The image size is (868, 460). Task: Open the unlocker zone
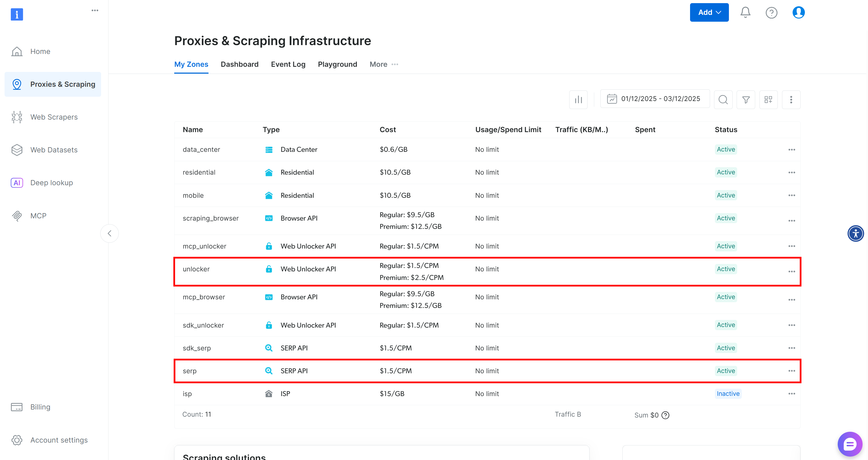click(x=197, y=269)
